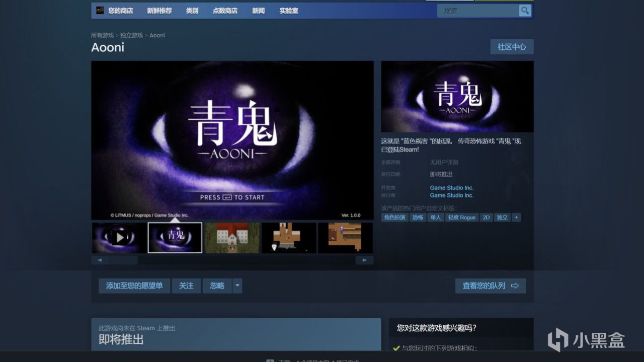
Task: Play the trailer video thumbnail
Action: pos(119,238)
